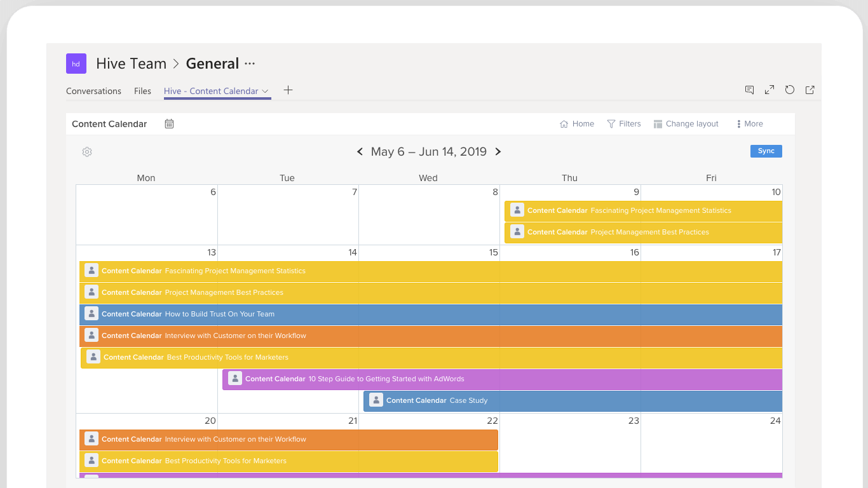Expand the Hive - Content Calendar tab dropdown
This screenshot has width=868, height=488.
coord(265,91)
